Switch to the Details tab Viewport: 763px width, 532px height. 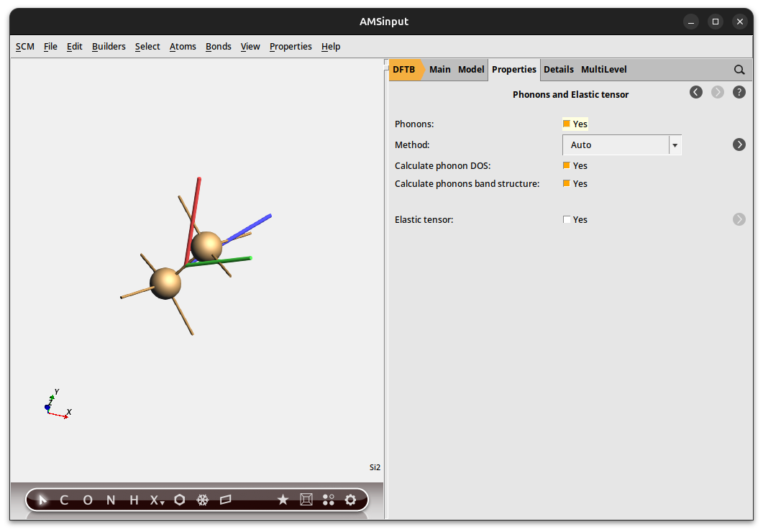[559, 69]
